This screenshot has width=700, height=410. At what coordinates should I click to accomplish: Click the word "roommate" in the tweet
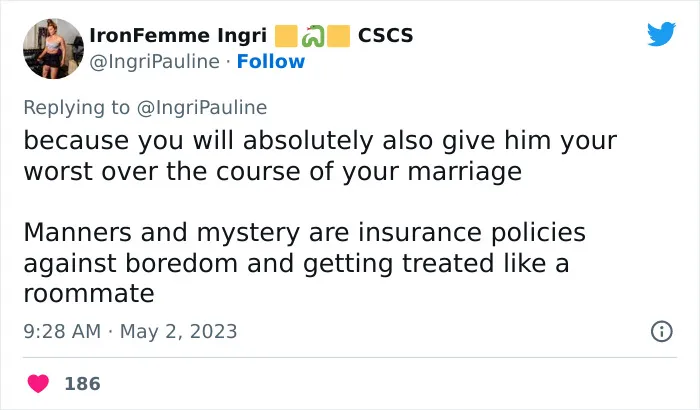point(89,293)
